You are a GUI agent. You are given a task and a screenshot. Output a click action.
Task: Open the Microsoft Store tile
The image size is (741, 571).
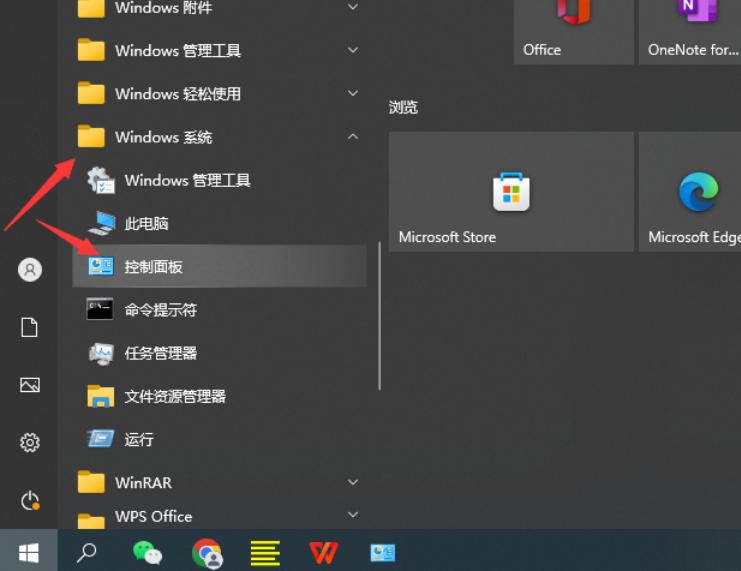[x=511, y=191]
